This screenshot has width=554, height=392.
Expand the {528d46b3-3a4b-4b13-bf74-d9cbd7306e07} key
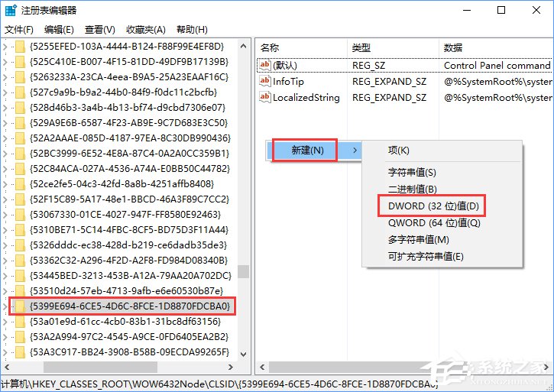(5, 108)
